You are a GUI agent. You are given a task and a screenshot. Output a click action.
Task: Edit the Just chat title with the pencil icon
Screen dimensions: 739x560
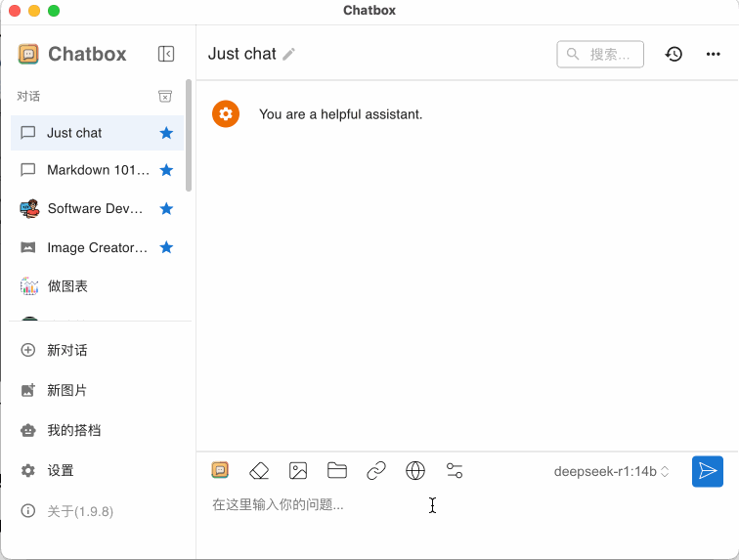coord(288,54)
